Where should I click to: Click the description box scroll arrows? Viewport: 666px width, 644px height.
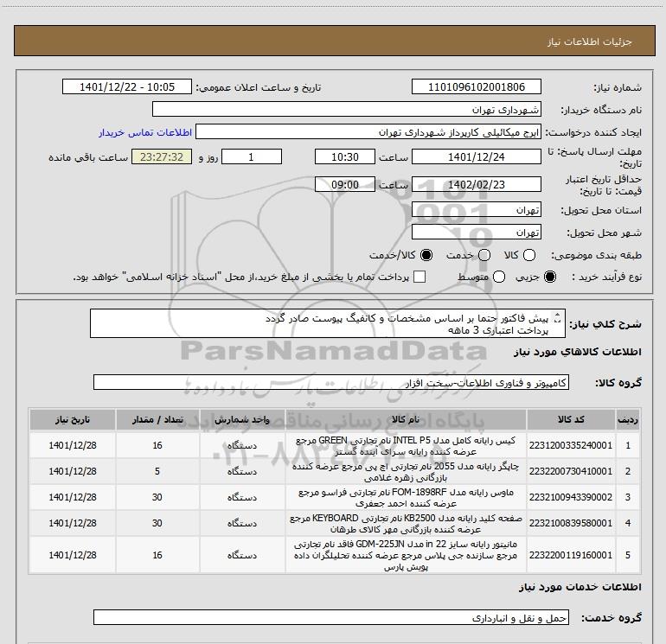(x=558, y=317)
